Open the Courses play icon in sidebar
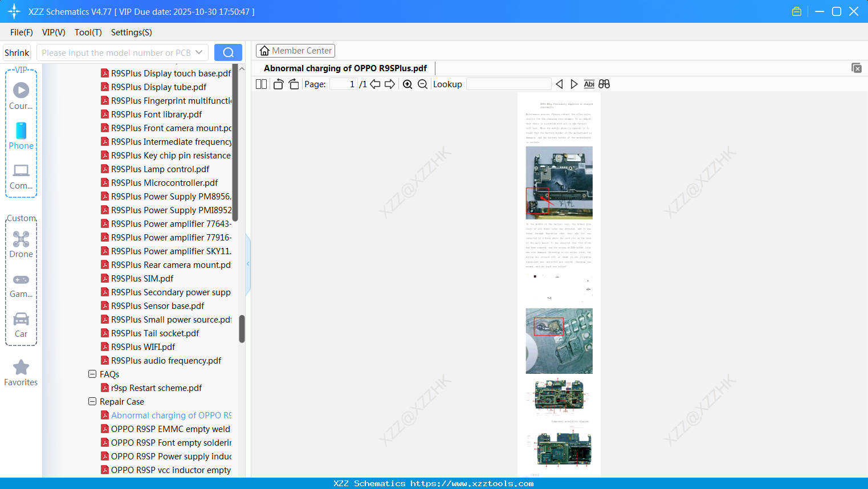This screenshot has width=868, height=489. click(21, 91)
